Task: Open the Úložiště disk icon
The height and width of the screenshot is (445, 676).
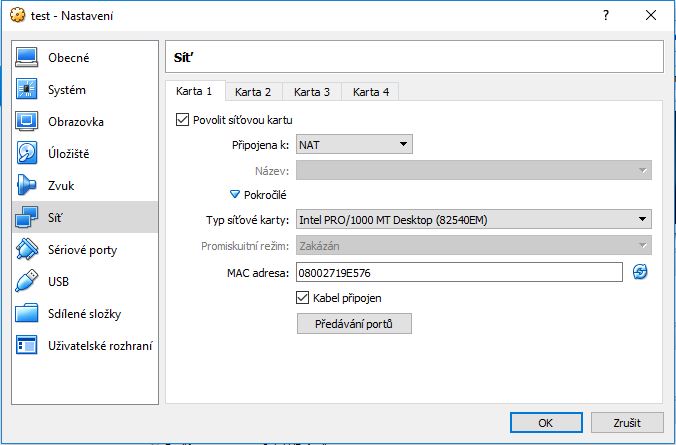Action: point(27,153)
